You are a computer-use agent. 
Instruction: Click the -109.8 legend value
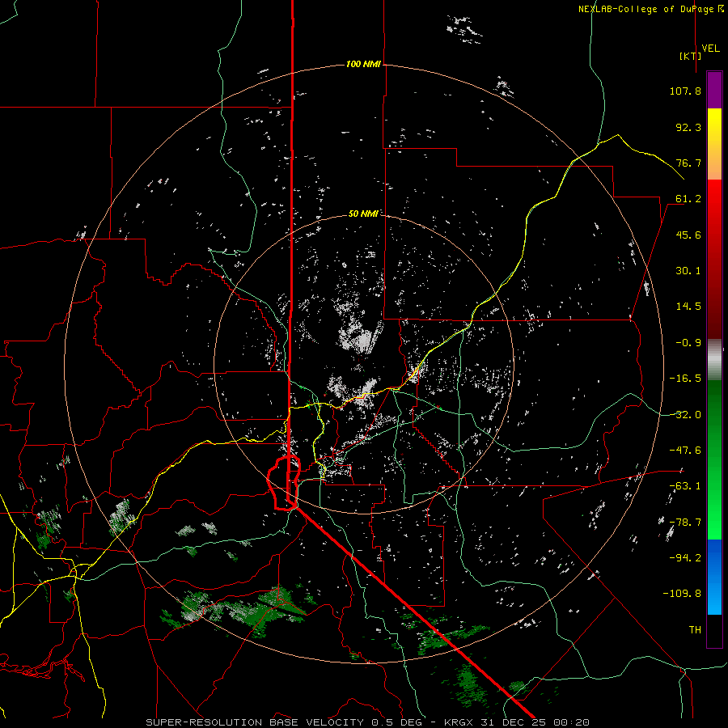tap(682, 594)
